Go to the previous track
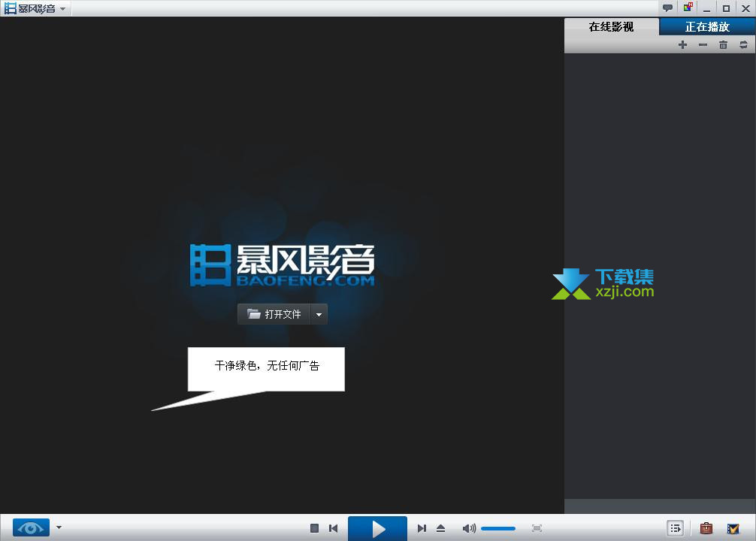The height and width of the screenshot is (541, 756). click(x=333, y=528)
